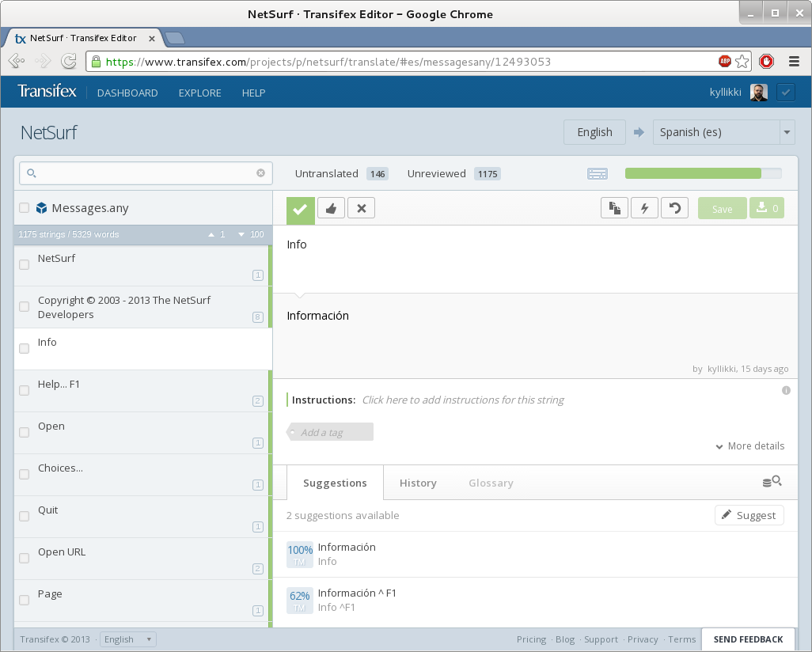Viewport: 812px width, 652px height.
Task: Tick the Messages.any select-all checkbox
Action: (x=24, y=208)
